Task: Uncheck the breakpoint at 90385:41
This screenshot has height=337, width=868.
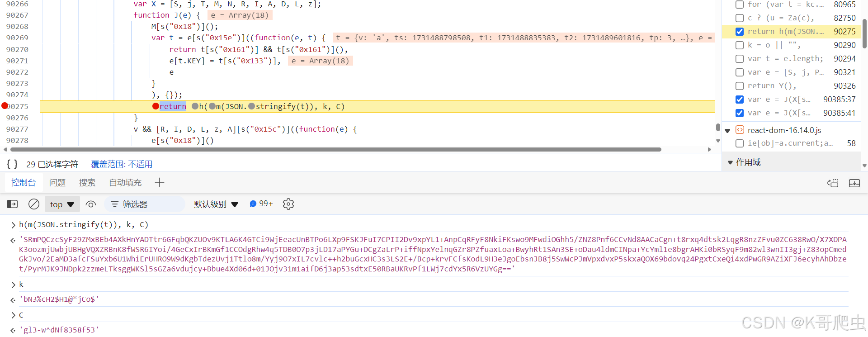Action: (x=740, y=113)
